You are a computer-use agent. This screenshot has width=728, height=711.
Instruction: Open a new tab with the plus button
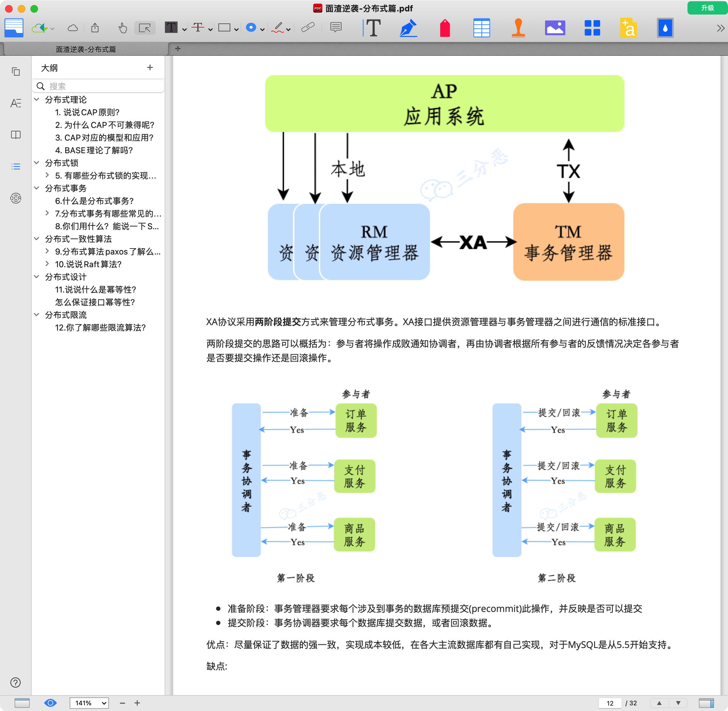pos(178,48)
